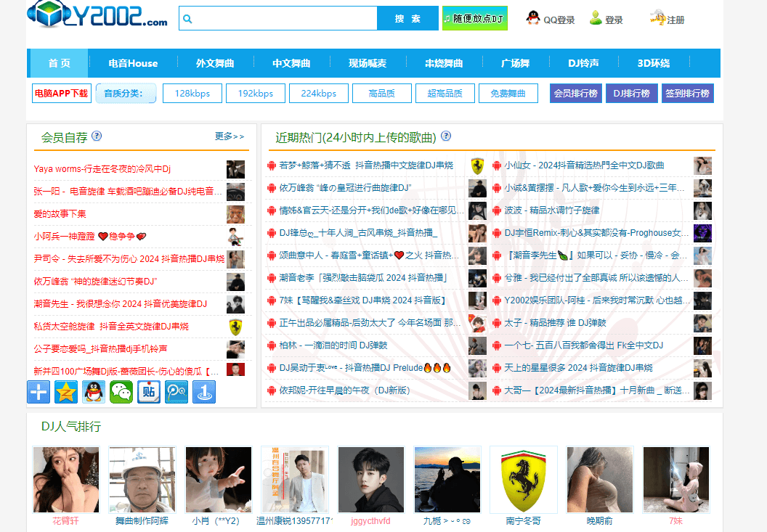Open DJ jggycthvfd name link
Screen dimensions: 767x532
[370, 521]
